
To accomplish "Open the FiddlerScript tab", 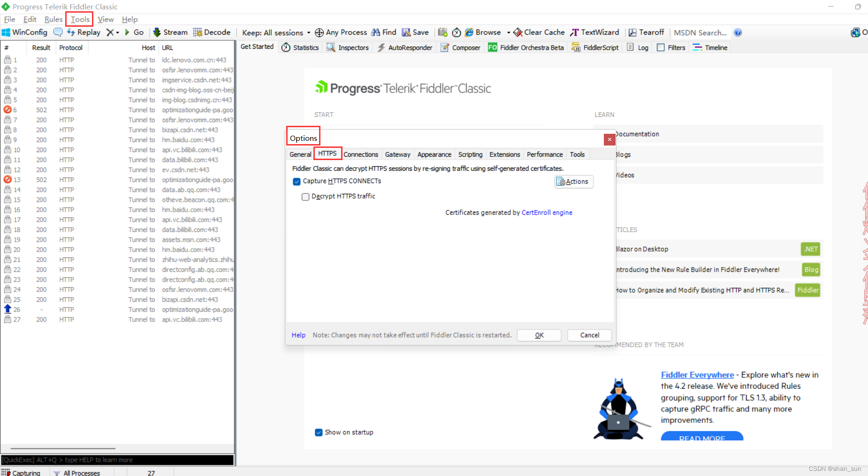I will (595, 47).
